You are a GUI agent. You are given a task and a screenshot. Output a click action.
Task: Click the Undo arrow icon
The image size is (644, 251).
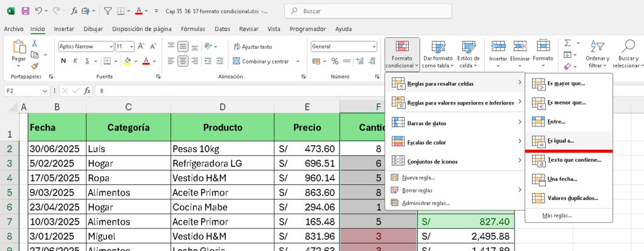38,11
